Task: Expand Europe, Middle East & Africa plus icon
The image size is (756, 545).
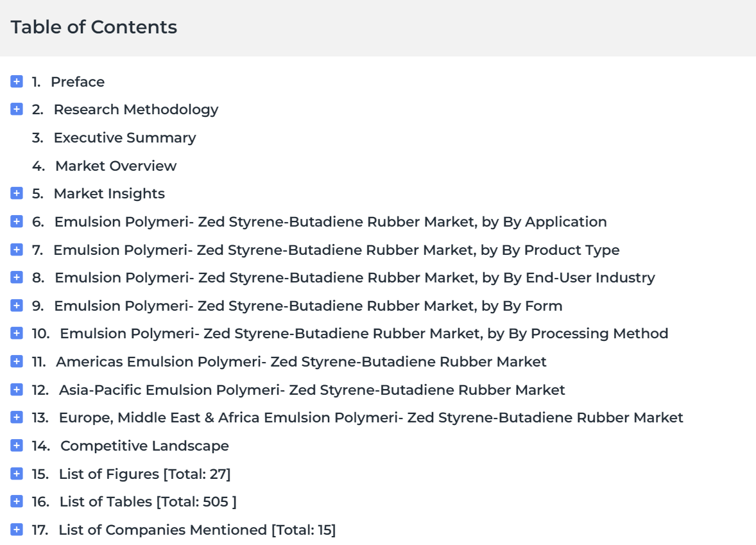Action: [x=17, y=417]
